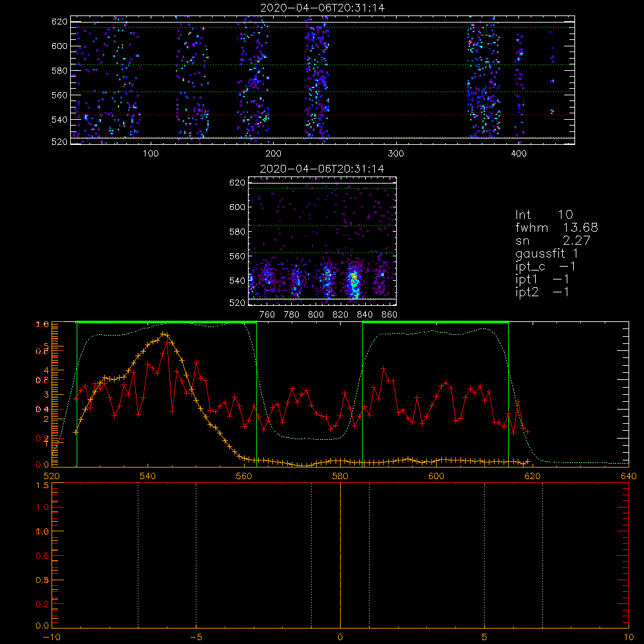Select the 'Int 10' parameter text

pyautogui.click(x=544, y=214)
